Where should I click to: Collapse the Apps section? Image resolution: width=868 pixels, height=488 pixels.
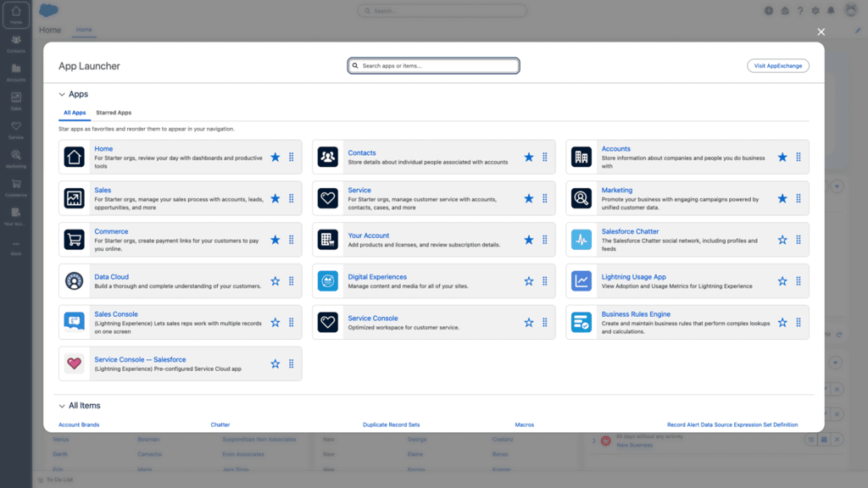pyautogui.click(x=62, y=95)
